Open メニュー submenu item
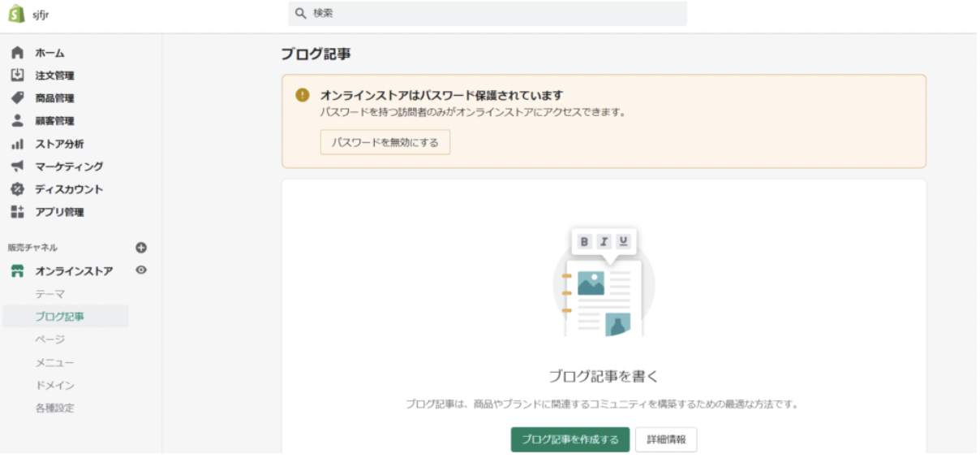 click(54, 362)
